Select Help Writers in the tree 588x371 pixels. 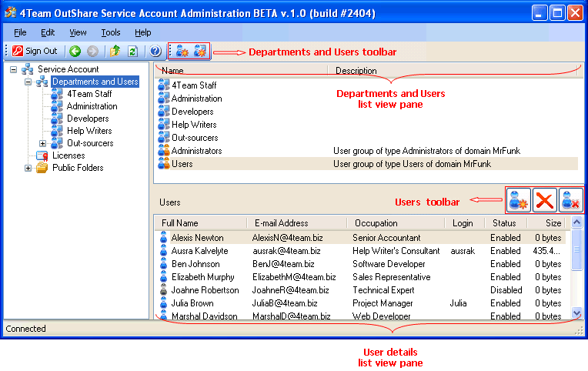click(89, 131)
